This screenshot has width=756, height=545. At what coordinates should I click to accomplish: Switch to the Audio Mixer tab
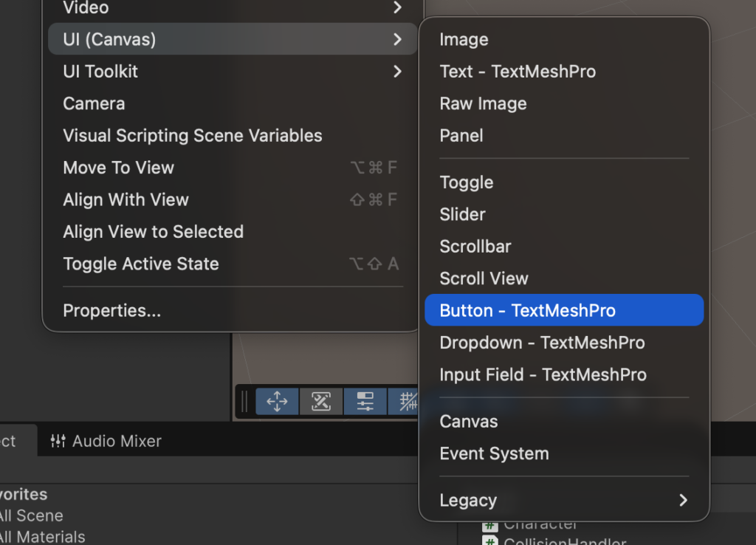click(x=106, y=441)
